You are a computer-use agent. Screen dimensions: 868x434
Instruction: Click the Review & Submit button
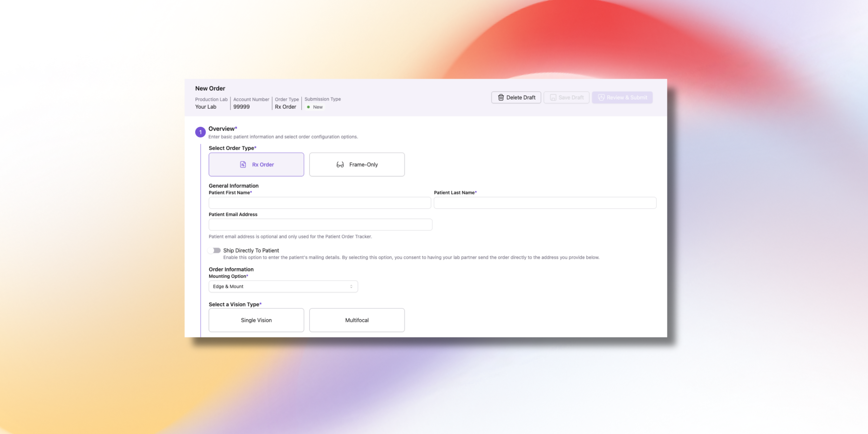click(622, 97)
